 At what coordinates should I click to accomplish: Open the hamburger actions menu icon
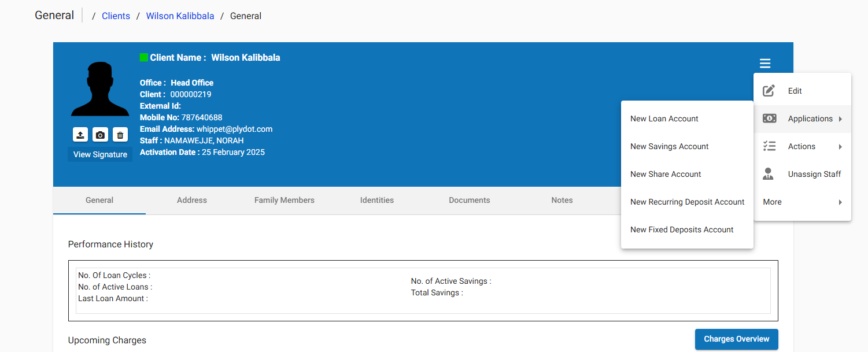(765, 63)
